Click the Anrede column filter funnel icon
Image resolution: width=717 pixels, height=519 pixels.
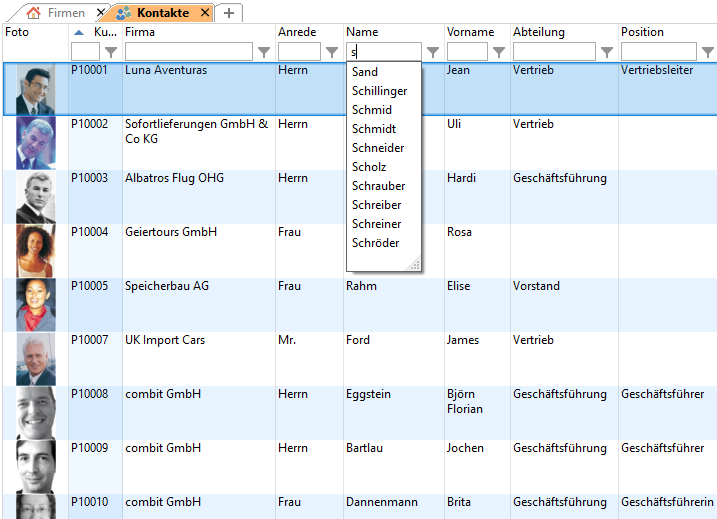(332, 52)
